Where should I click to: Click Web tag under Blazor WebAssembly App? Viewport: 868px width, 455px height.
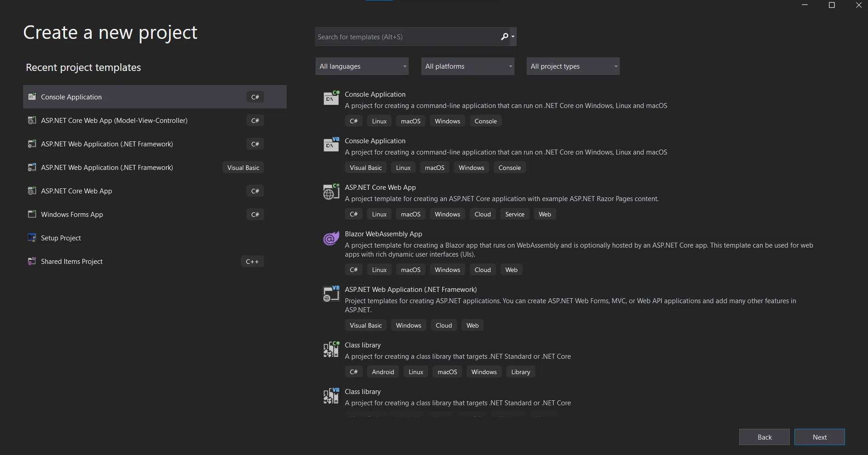point(511,270)
